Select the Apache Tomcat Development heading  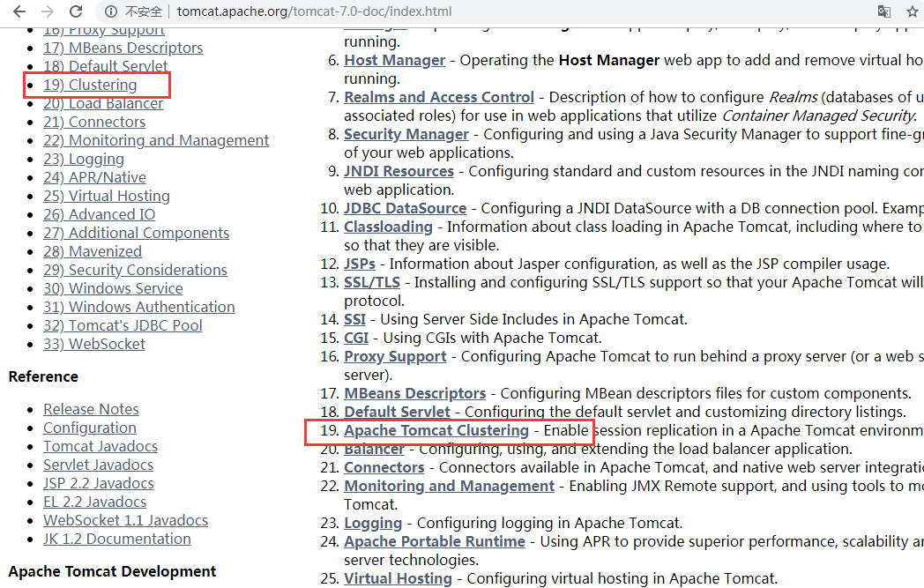[112, 571]
